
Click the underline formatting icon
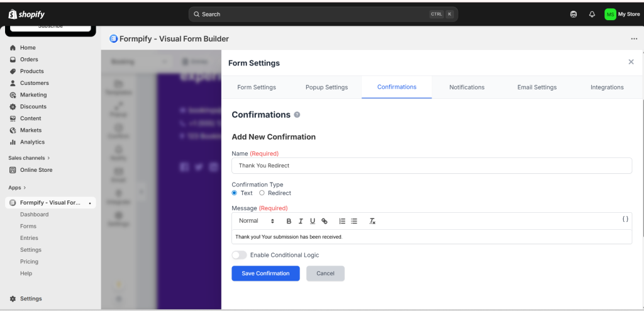313,221
